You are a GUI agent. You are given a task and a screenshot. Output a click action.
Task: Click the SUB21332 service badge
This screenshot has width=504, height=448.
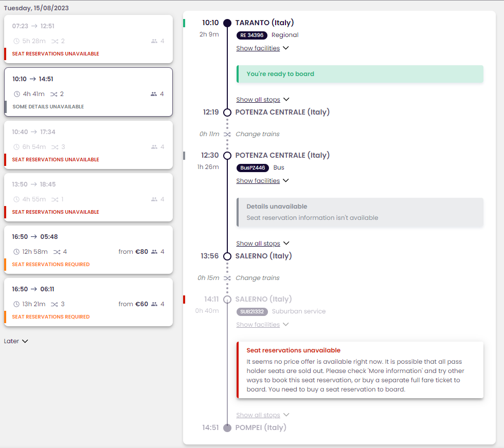252,311
